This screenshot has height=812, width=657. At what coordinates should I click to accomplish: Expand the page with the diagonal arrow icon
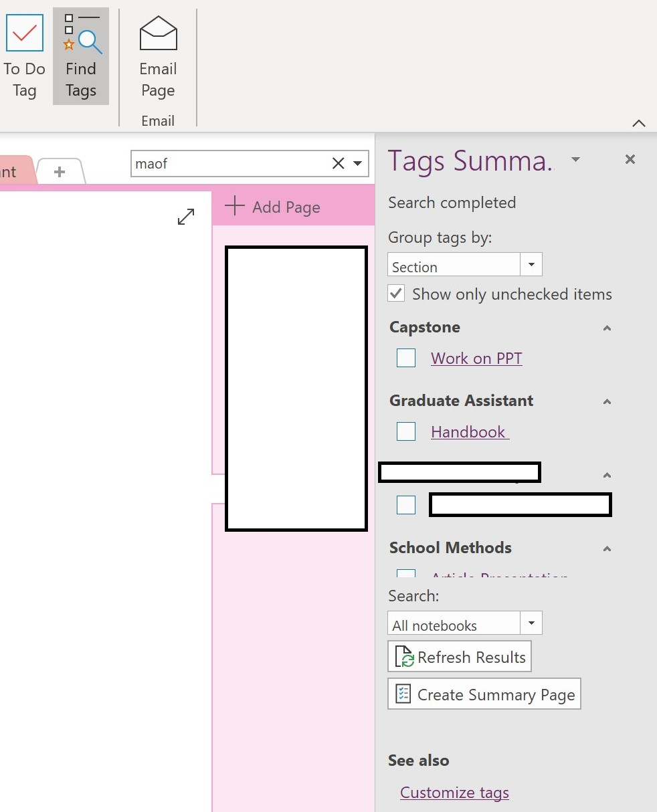(x=185, y=216)
